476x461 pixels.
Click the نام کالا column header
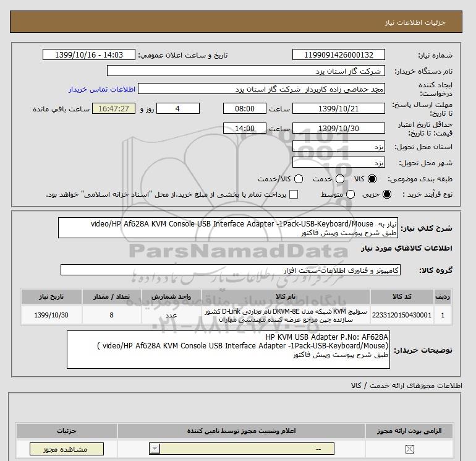click(286, 296)
